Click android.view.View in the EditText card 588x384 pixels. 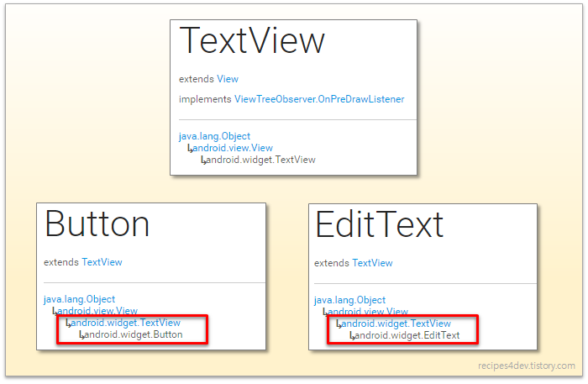tap(368, 311)
